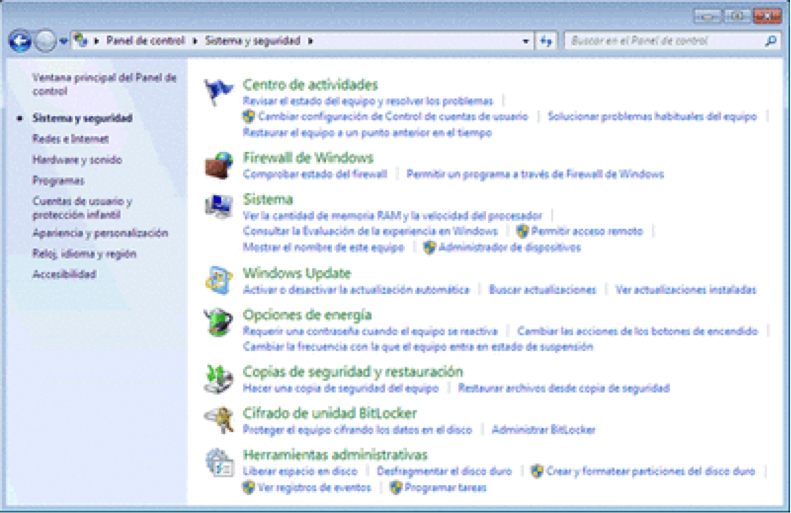Click Sistema y seguridad in the breadcrumb
Screen dimensions: 791x513
tap(252, 40)
